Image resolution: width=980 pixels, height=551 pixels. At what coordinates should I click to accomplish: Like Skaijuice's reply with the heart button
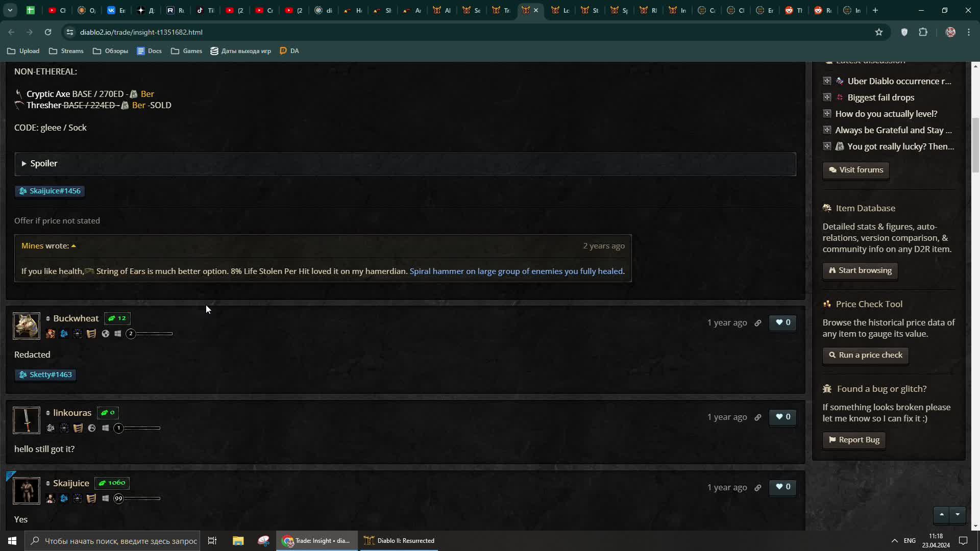[782, 487]
